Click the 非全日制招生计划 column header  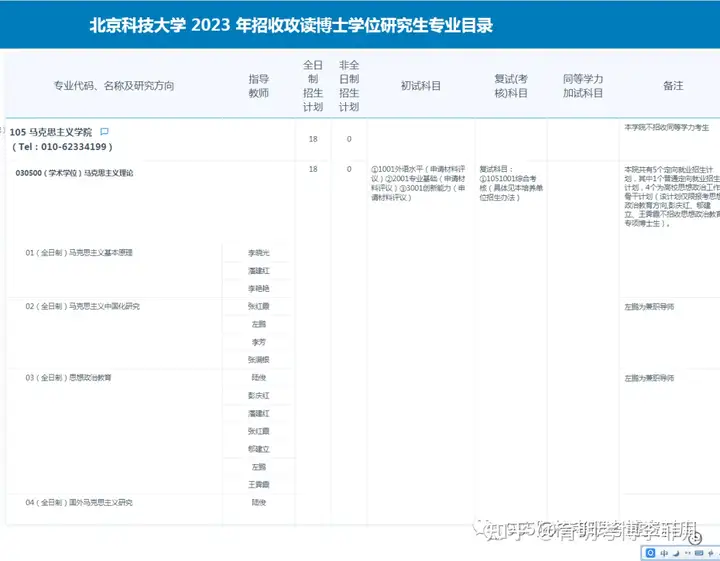click(349, 86)
